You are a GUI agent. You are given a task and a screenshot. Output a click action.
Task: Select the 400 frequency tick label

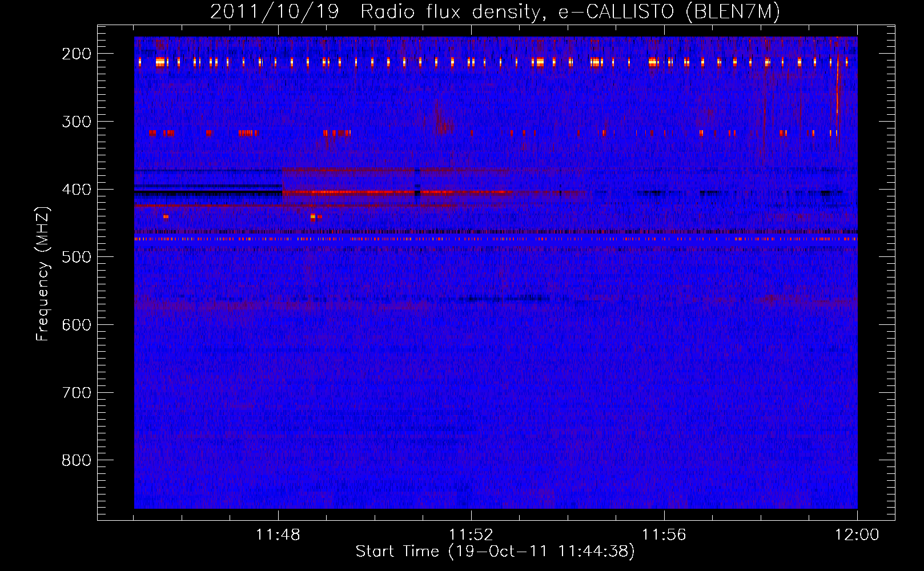[x=77, y=190]
